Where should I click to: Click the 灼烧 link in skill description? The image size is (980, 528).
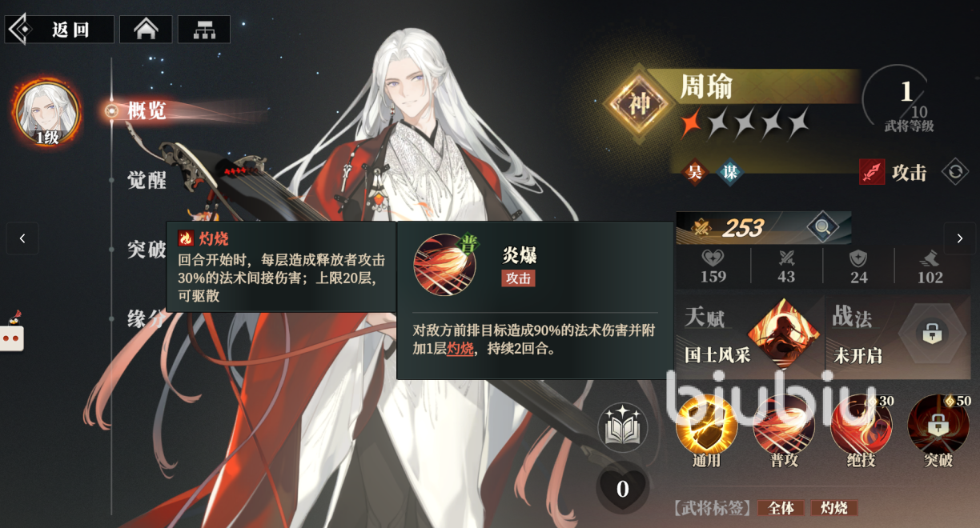click(460, 349)
